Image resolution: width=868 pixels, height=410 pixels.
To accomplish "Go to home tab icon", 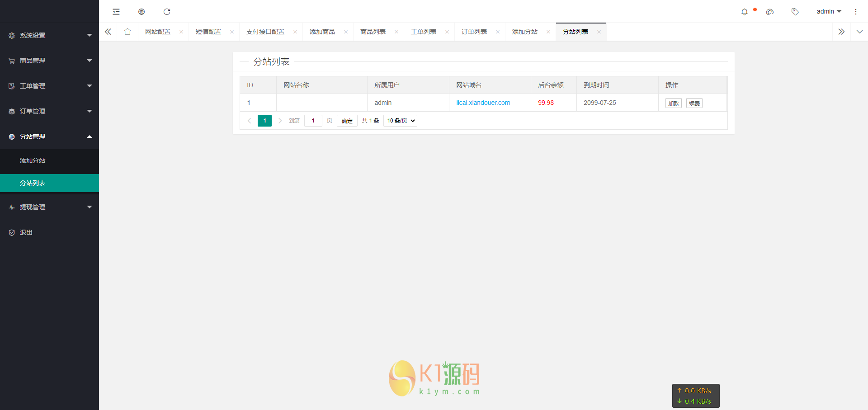I will coord(127,32).
